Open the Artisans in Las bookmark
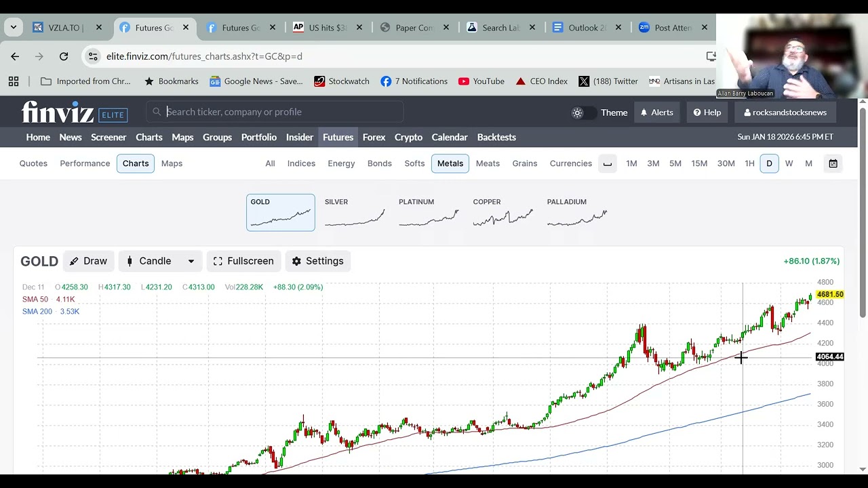 point(682,81)
